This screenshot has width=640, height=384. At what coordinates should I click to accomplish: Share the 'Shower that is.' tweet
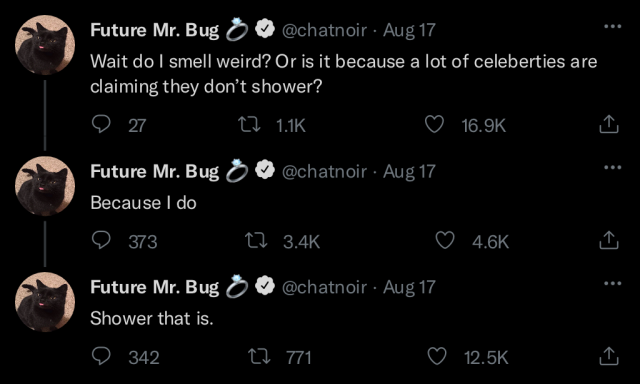pyautogui.click(x=609, y=356)
